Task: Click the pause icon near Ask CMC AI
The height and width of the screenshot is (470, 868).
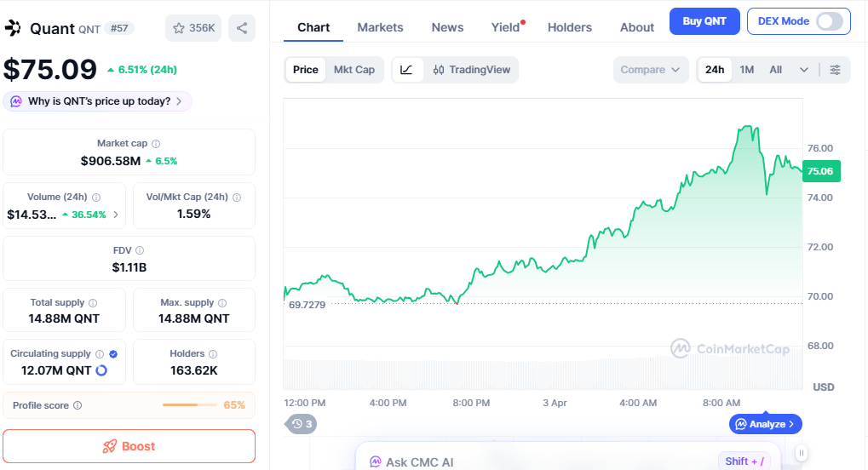Action: 801,453
